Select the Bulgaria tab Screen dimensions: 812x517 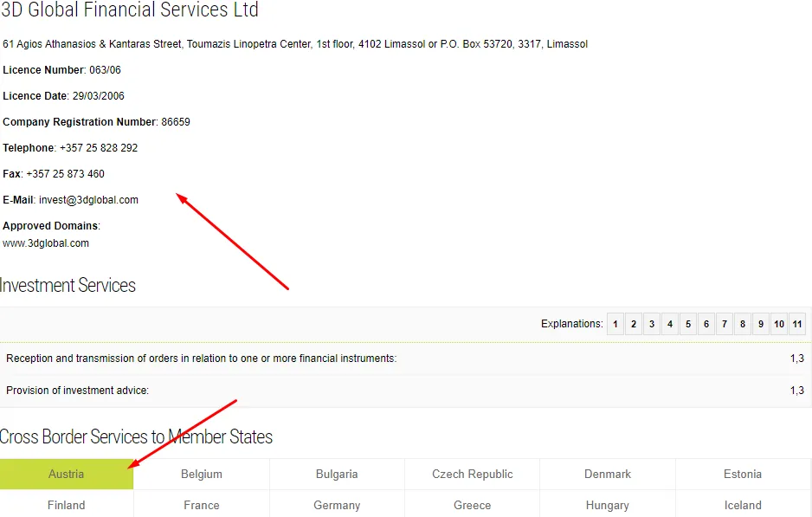coord(337,474)
